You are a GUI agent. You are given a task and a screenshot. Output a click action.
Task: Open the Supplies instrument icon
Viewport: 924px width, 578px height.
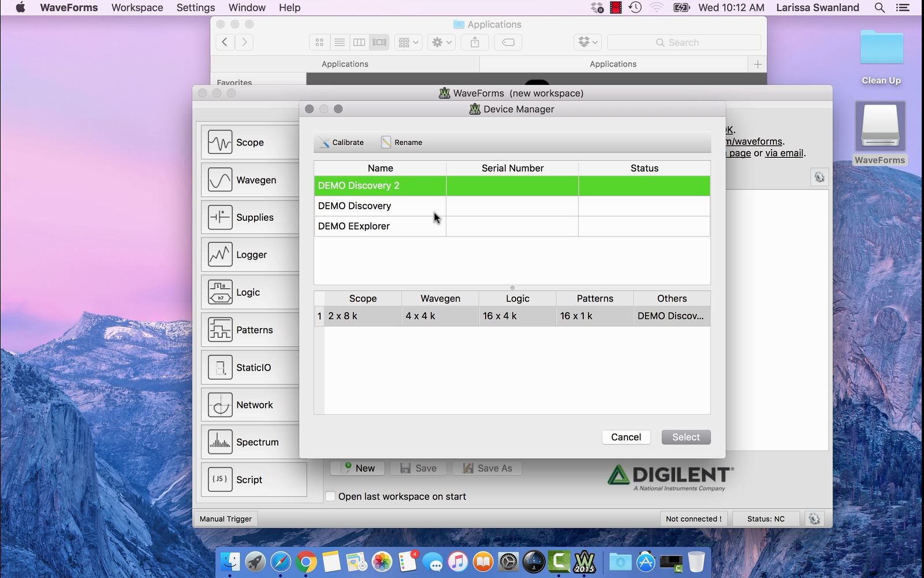coord(220,217)
